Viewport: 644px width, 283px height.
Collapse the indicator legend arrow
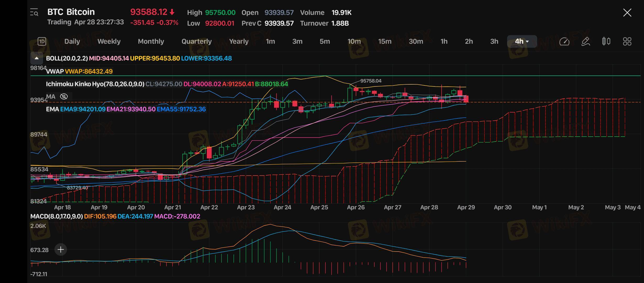[37, 58]
